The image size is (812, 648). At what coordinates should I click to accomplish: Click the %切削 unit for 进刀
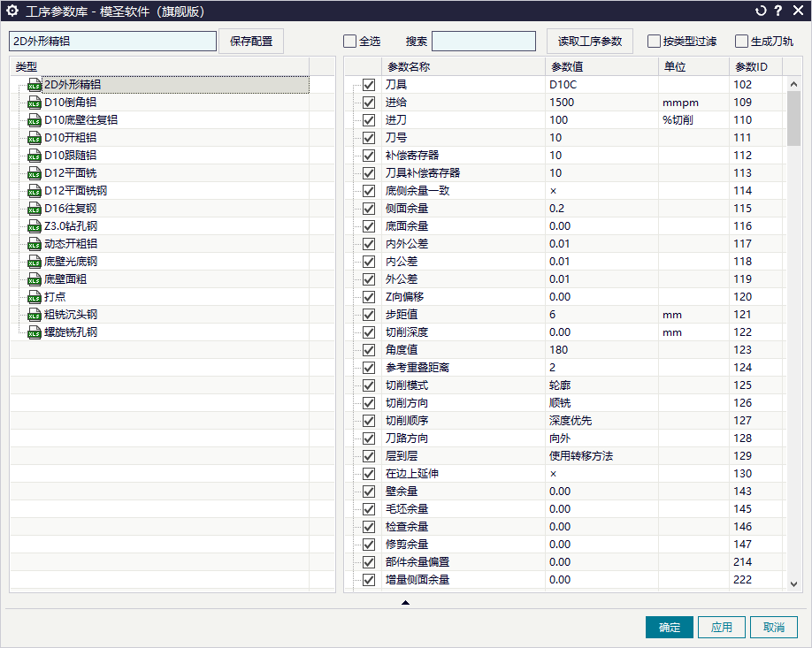coord(678,120)
